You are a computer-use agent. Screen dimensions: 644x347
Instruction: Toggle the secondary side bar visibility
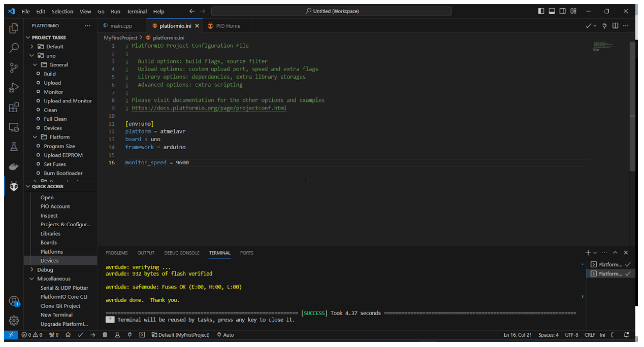(563, 11)
